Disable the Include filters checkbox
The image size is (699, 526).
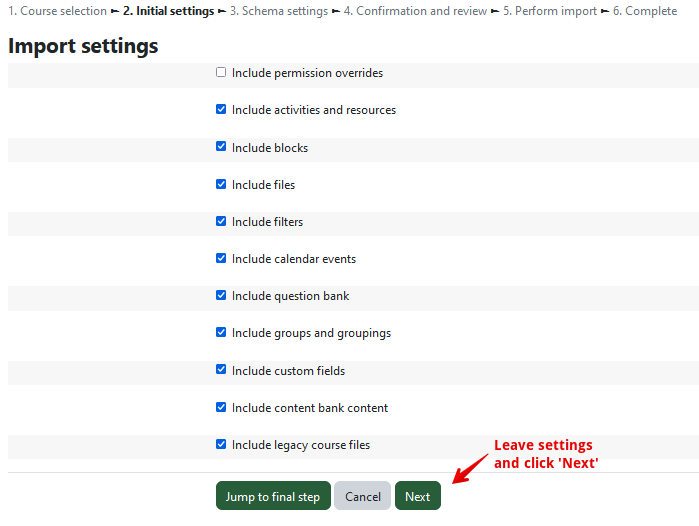click(221, 221)
